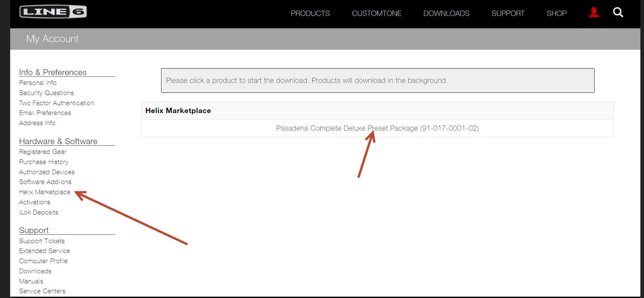Click the Hardware & Software heading
This screenshot has width=644, height=298.
click(x=58, y=141)
